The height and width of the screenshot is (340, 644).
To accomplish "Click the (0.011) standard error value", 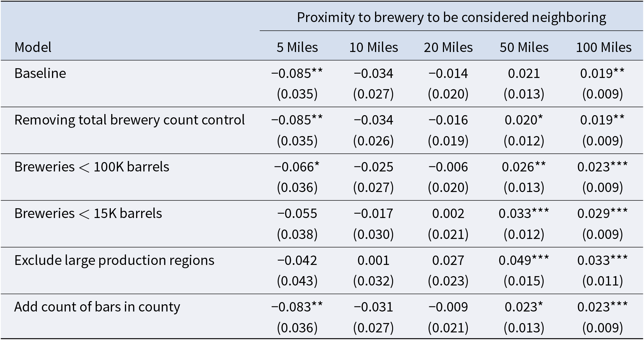I will [x=602, y=281].
